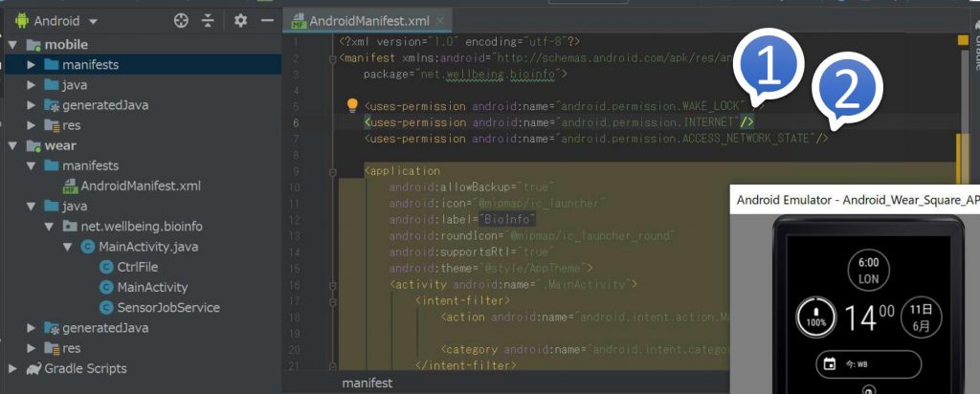Collapse the wear java folder
The height and width of the screenshot is (394, 980).
(x=31, y=206)
